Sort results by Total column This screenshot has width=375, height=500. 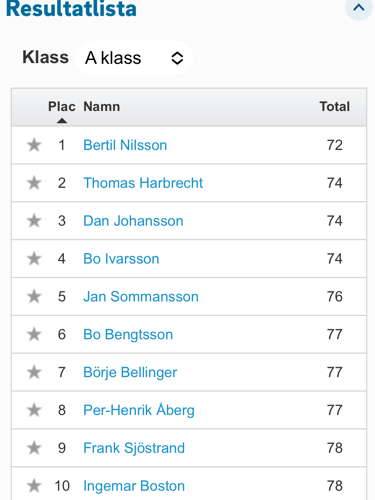click(335, 107)
